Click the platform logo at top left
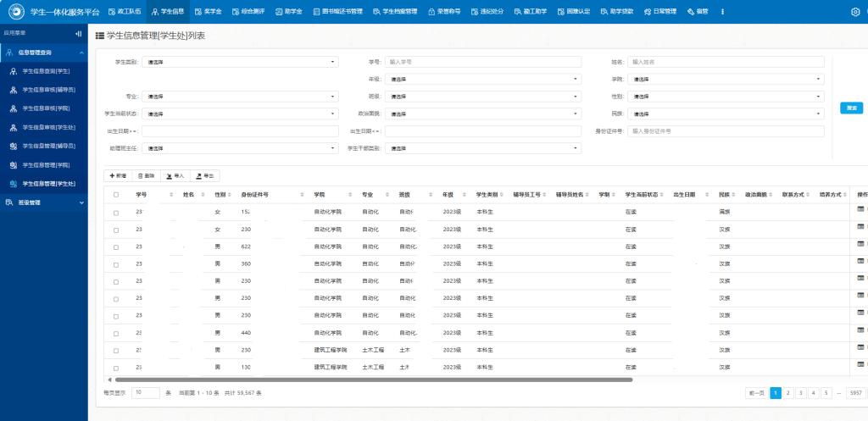This screenshot has width=868, height=421. pyautogui.click(x=14, y=12)
